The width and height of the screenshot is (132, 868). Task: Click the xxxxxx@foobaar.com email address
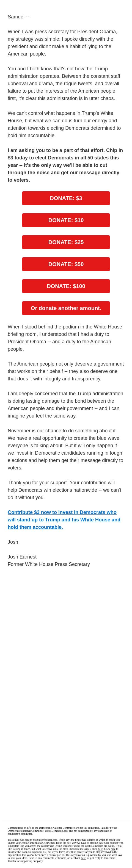[x=45, y=840]
